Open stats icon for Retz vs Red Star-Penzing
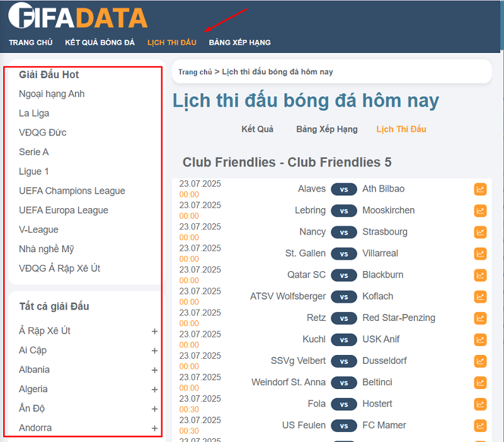 coord(480,318)
